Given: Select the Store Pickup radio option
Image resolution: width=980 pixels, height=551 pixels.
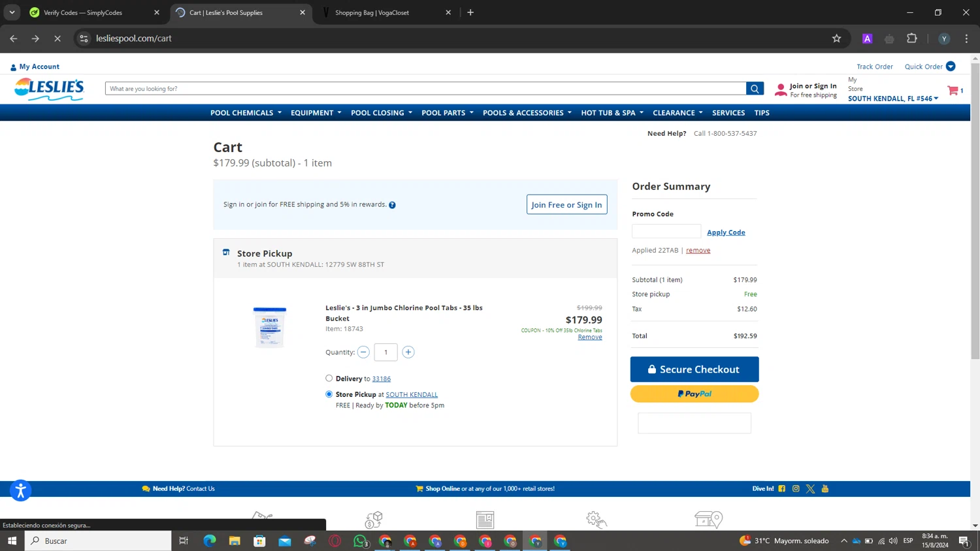Looking at the screenshot, I should tap(329, 394).
